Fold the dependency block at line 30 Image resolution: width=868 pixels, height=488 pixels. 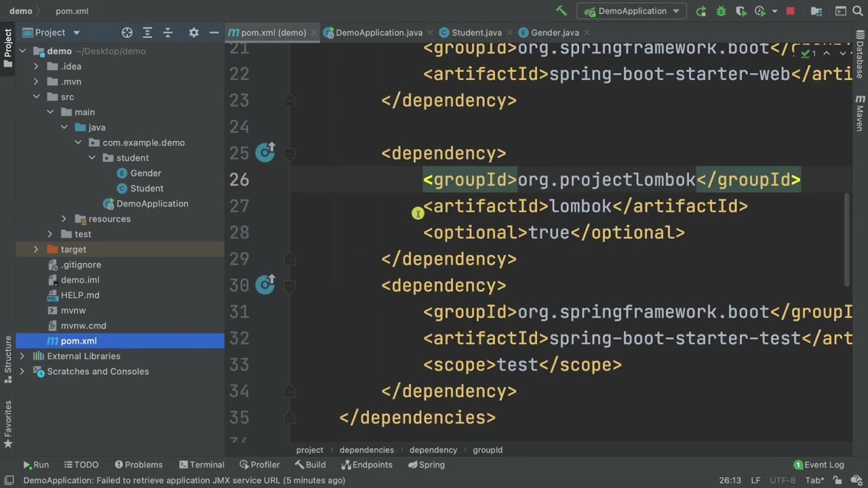tap(290, 285)
